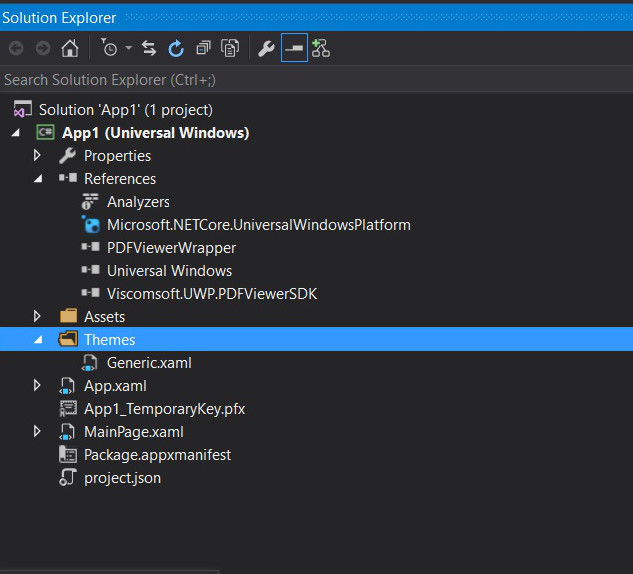Expand the MainPage.xaml node arrow
Image resolution: width=633 pixels, height=574 pixels.
pyautogui.click(x=38, y=432)
